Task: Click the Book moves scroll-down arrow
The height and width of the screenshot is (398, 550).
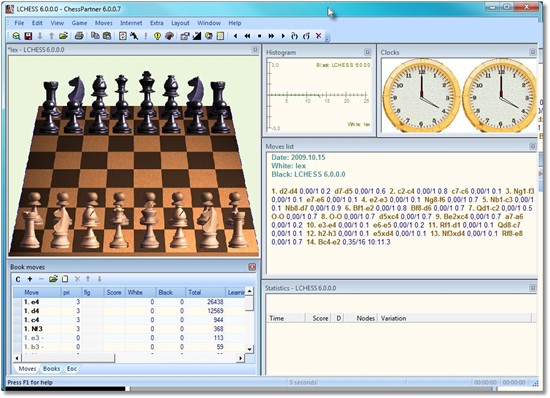Action: [249, 349]
